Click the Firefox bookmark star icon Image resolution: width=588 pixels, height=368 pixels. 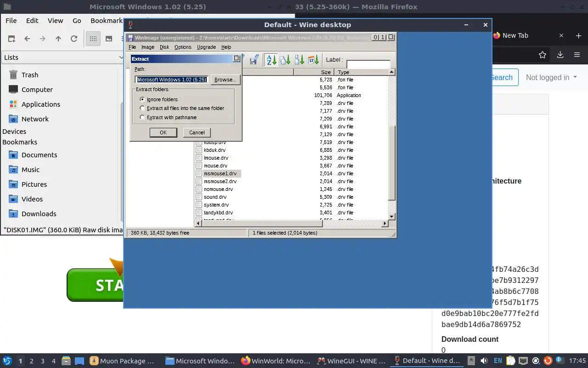point(543,55)
